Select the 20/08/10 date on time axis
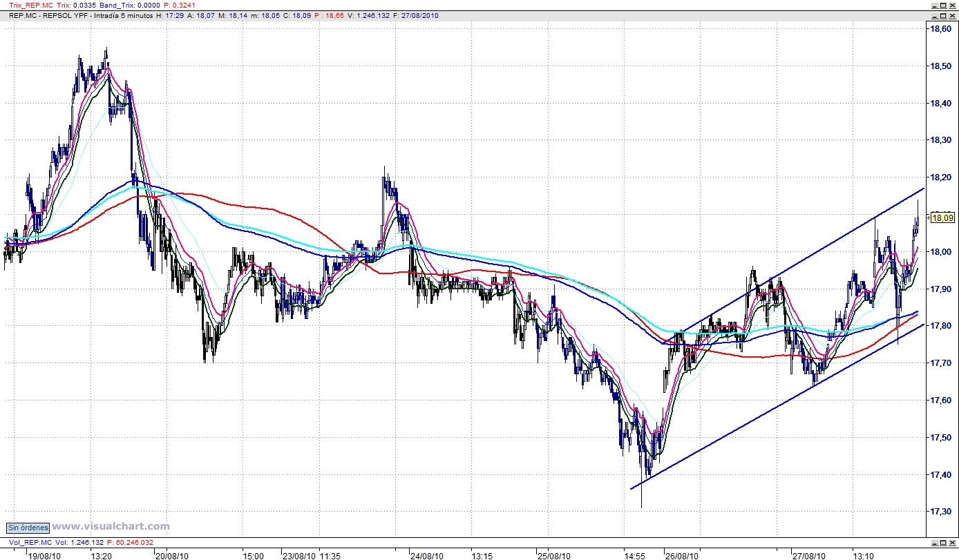This screenshot has width=959, height=560. tap(172, 555)
